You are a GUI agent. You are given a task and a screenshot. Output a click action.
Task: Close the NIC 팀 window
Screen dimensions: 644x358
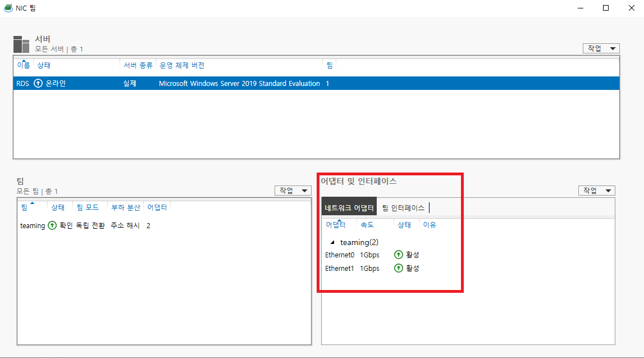pos(632,8)
